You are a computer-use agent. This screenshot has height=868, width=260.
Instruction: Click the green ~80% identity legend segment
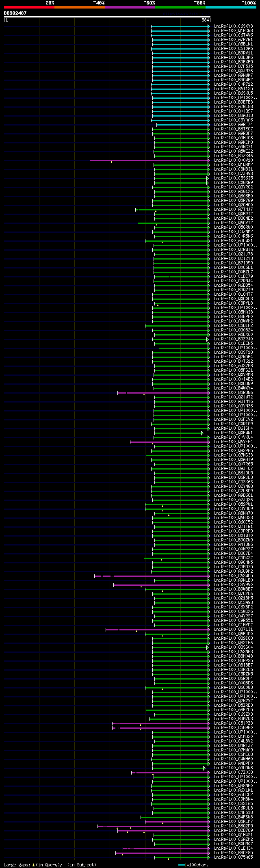coord(180,7)
